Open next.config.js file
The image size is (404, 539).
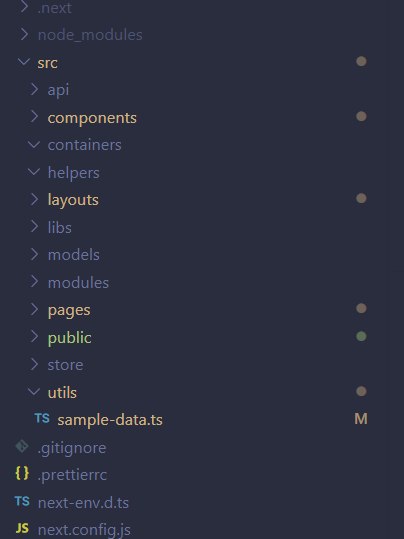click(x=84, y=530)
